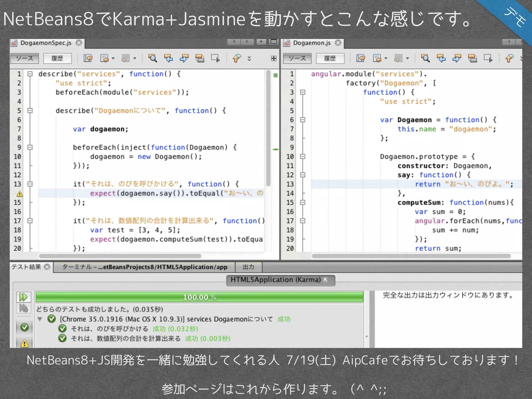Toggle Highlight Search in DogaemonSpec.js toolbar
The height and width of the screenshot is (399, 532).
tap(199, 58)
